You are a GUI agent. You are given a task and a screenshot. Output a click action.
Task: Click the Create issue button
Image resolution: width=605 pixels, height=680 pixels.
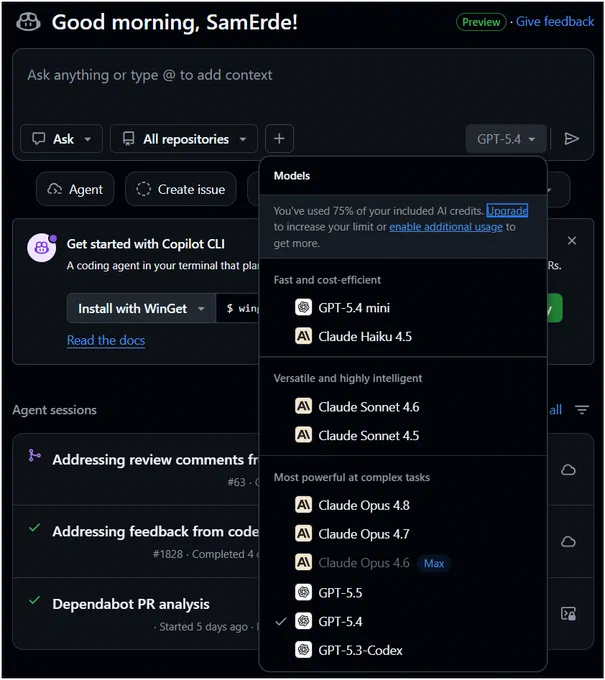click(181, 189)
